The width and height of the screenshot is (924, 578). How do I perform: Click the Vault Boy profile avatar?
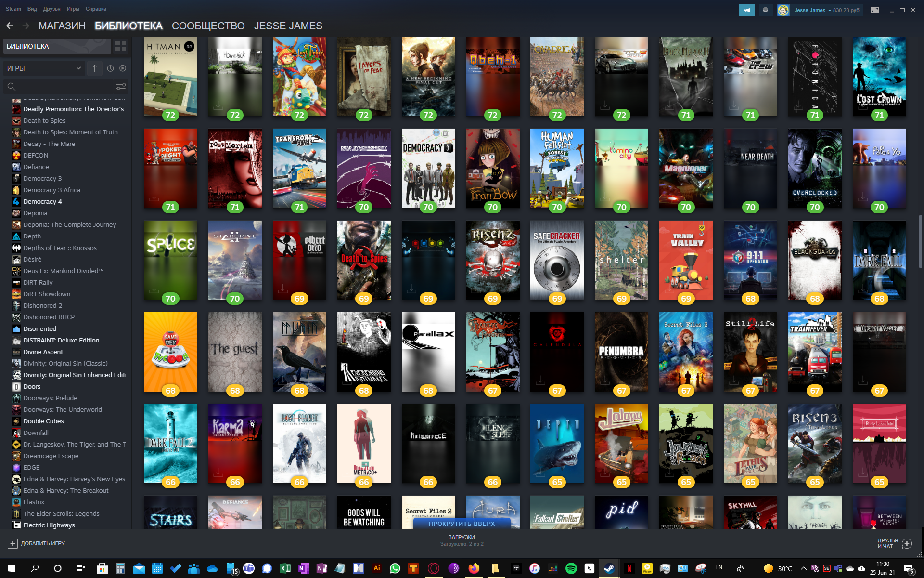[x=783, y=10]
